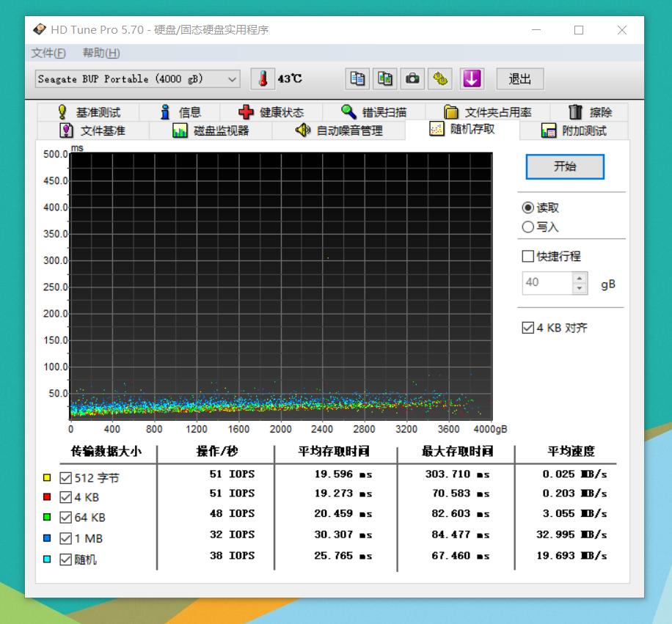Minimize the HD Tune Pro window
Screen dimensions: 672x624
click(536, 30)
